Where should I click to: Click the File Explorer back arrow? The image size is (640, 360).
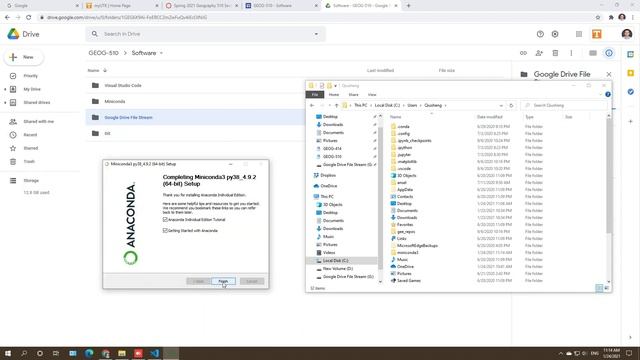click(x=312, y=105)
